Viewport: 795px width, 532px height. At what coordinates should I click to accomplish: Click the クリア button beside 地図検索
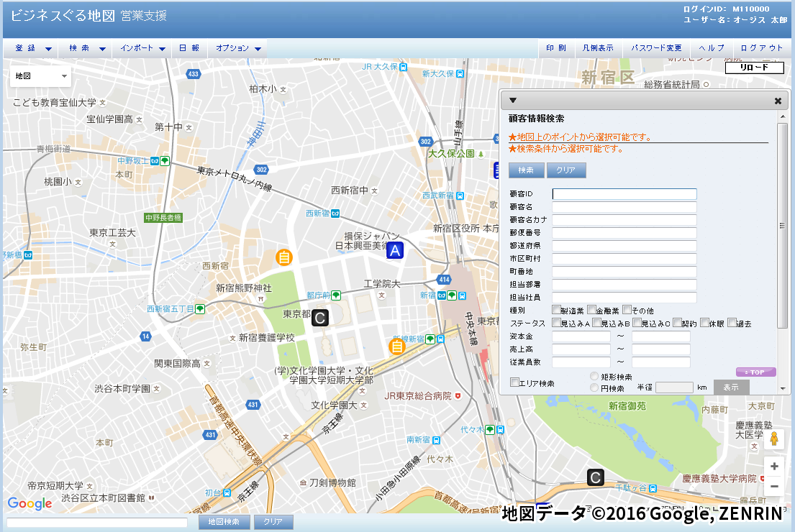pos(273,522)
